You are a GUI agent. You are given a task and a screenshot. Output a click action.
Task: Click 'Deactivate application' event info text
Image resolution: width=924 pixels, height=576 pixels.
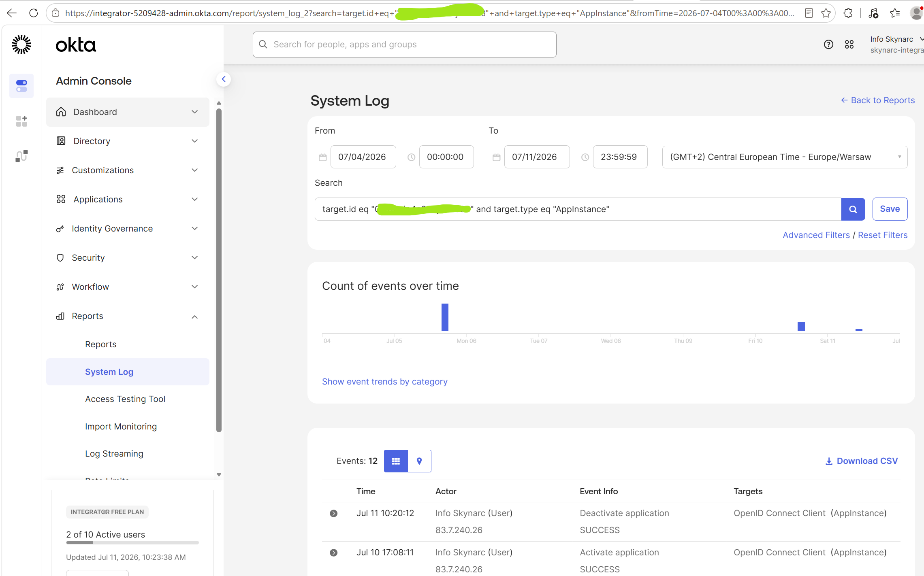(624, 513)
